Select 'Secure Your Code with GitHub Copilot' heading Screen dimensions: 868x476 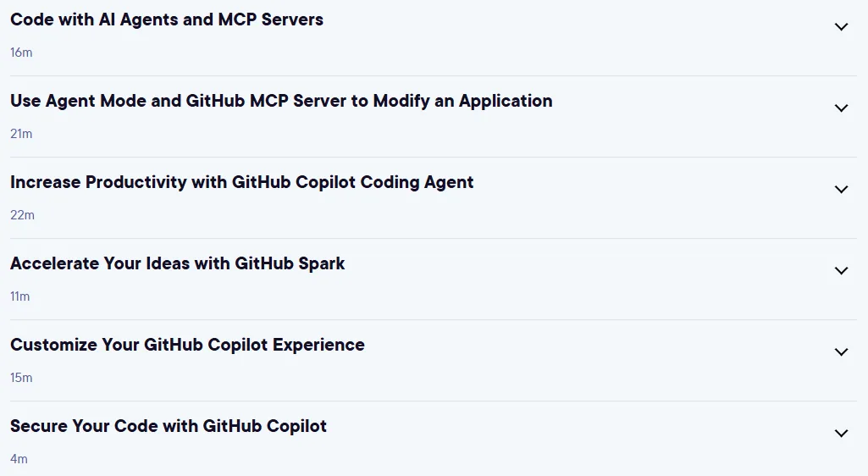pos(169,426)
